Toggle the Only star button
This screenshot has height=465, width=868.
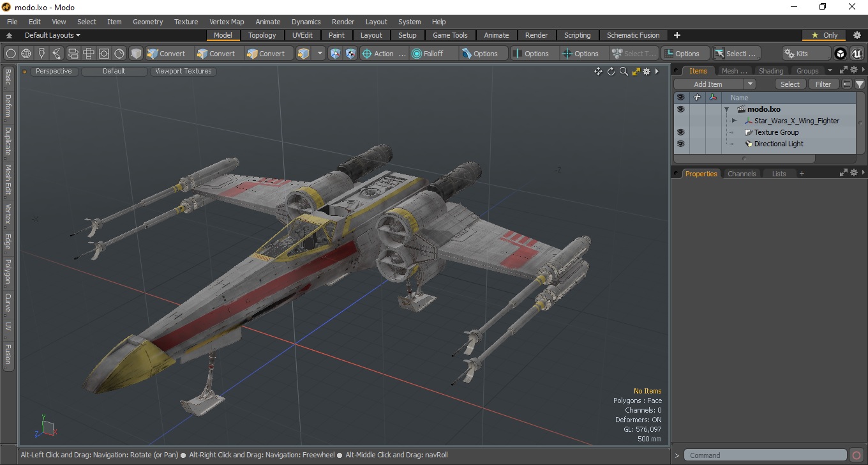pos(824,35)
